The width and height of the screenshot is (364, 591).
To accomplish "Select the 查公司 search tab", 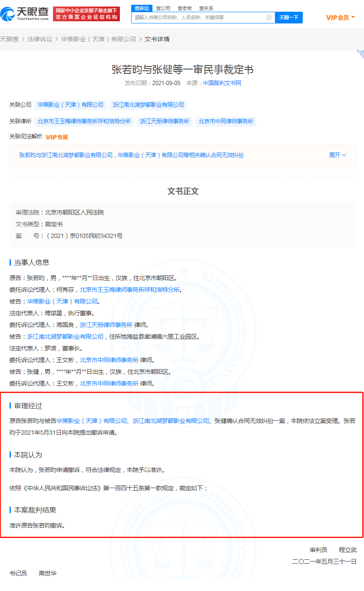I will tap(163, 8).
